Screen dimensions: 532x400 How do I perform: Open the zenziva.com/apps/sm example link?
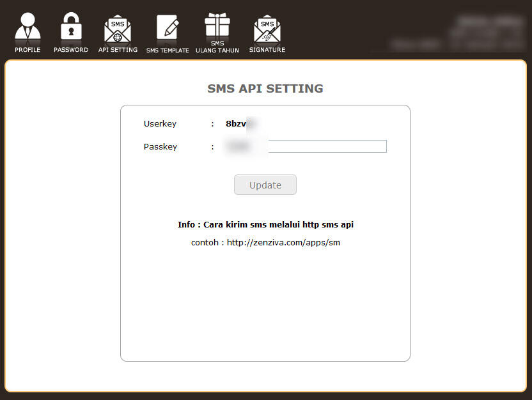pyautogui.click(x=283, y=242)
